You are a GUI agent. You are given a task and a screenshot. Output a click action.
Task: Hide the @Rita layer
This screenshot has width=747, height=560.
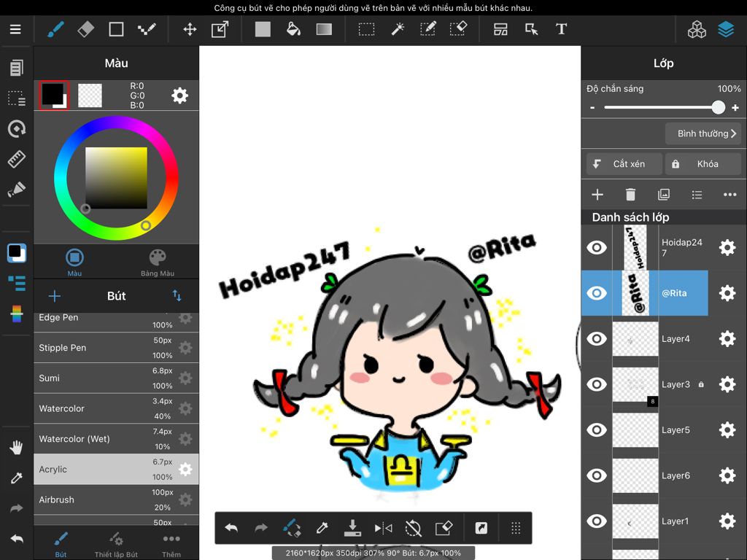pos(597,293)
